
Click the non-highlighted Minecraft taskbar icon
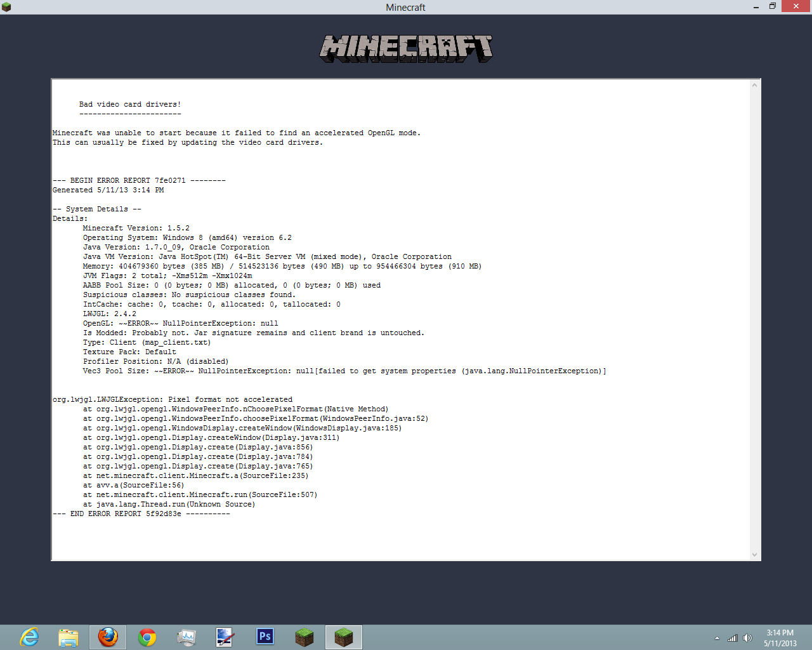(x=304, y=637)
